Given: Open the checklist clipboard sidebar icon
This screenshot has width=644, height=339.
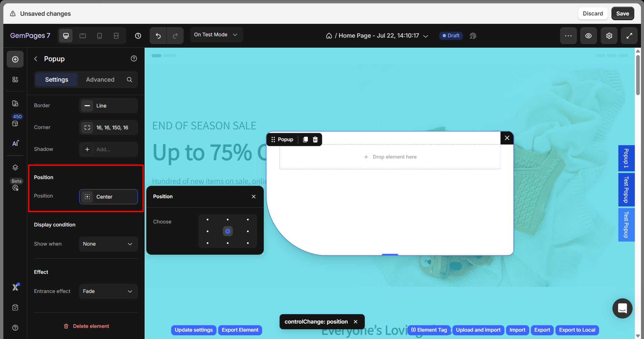Looking at the screenshot, I should (x=15, y=307).
